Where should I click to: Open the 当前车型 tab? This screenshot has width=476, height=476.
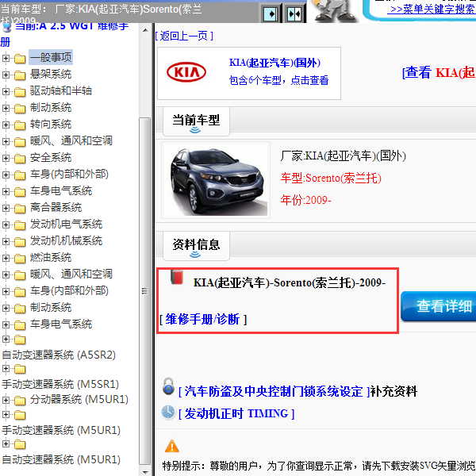tap(196, 121)
